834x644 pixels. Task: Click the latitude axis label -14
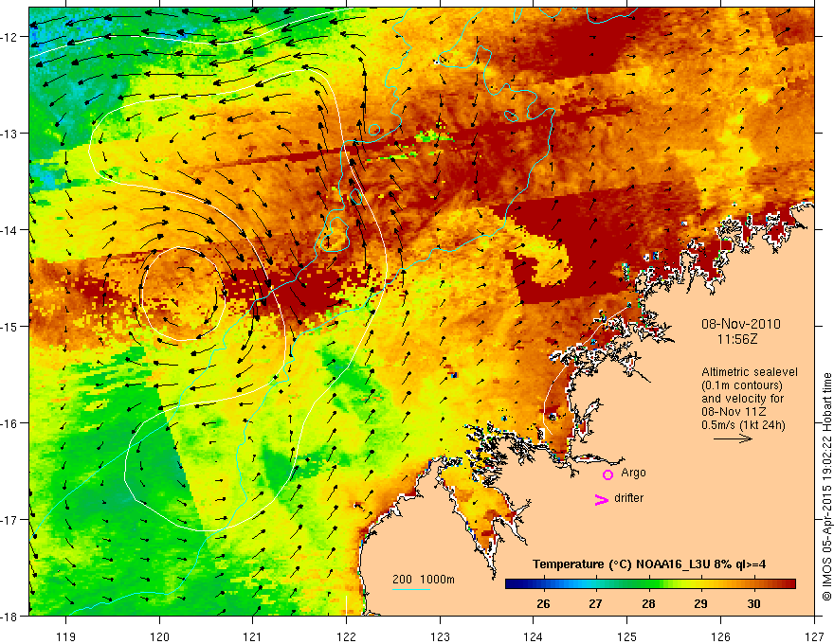(11, 230)
